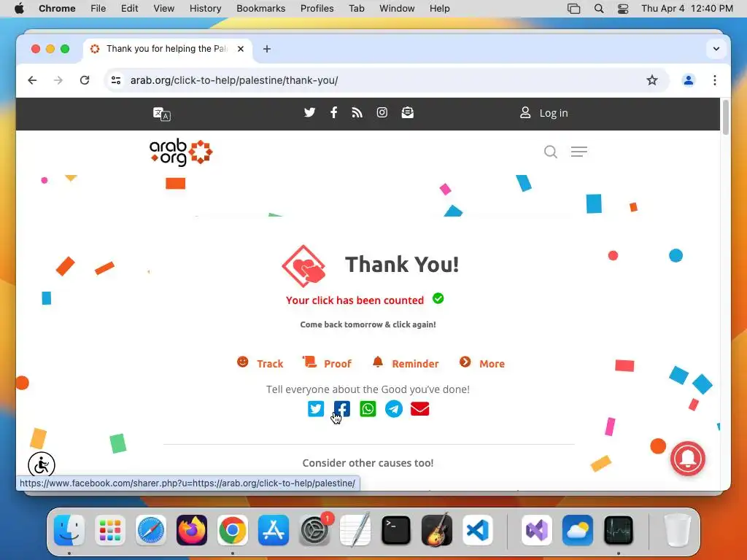Open Facebook page icon in header
The height and width of the screenshot is (560, 747).
coord(333,112)
